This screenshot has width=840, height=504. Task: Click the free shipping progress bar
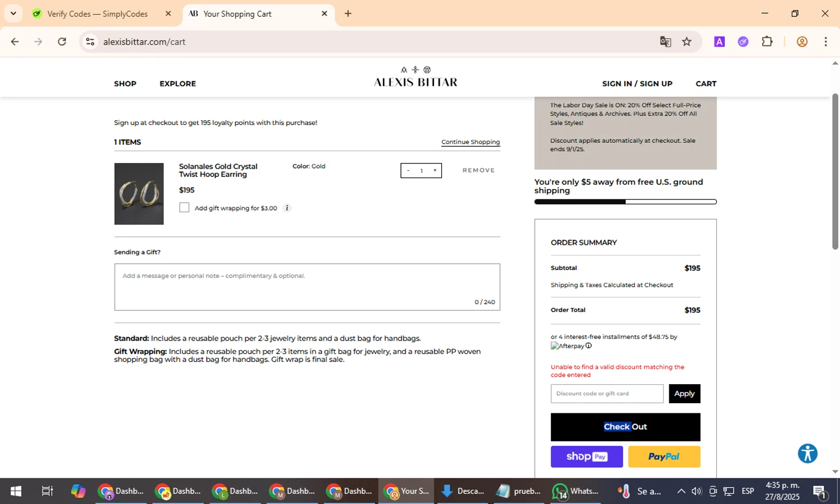pos(626,202)
